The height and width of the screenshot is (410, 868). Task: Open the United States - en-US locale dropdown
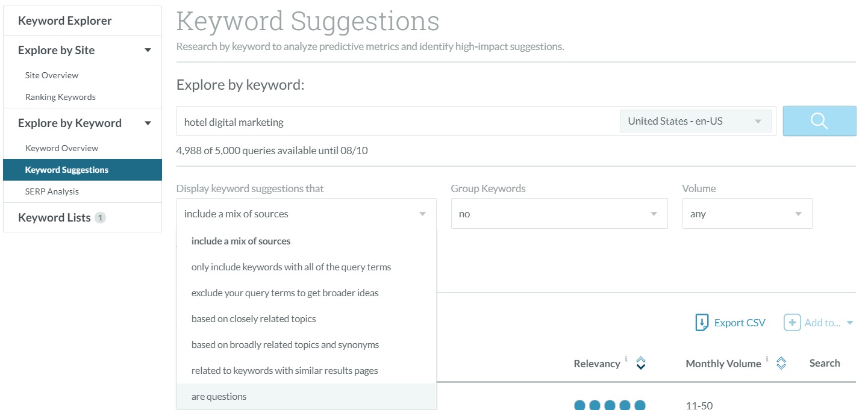pyautogui.click(x=696, y=121)
